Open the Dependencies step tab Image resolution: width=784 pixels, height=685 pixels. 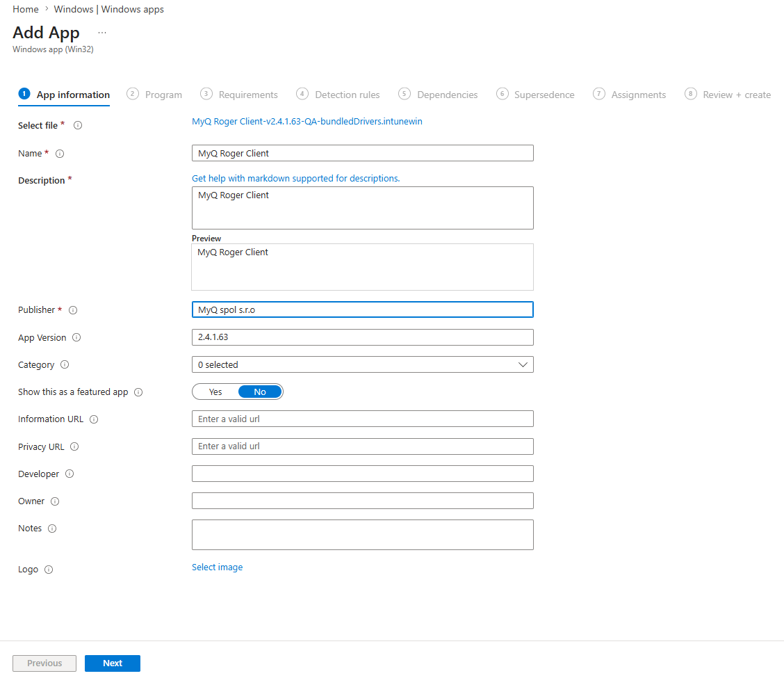[x=438, y=95]
